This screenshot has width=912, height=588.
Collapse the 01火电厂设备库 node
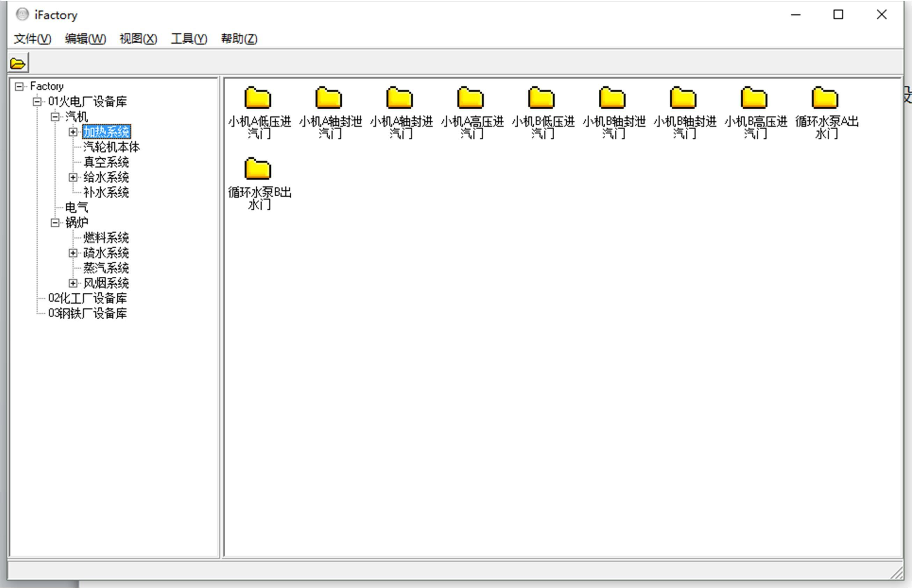(37, 102)
